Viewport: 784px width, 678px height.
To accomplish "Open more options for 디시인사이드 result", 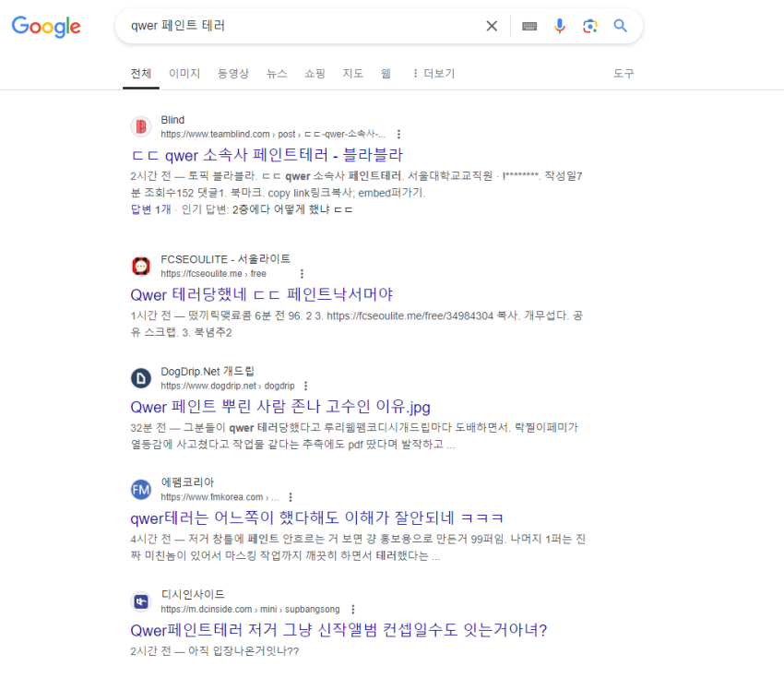I will [x=353, y=609].
